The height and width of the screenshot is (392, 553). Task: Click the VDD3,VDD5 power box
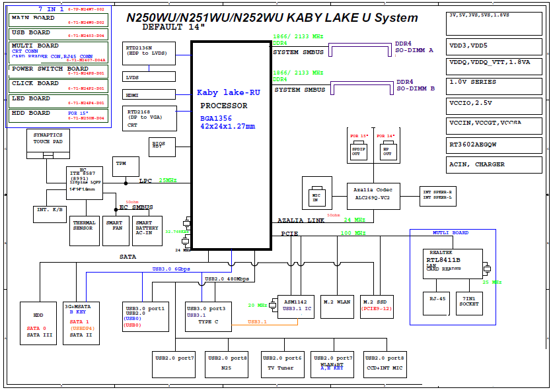pos(494,47)
